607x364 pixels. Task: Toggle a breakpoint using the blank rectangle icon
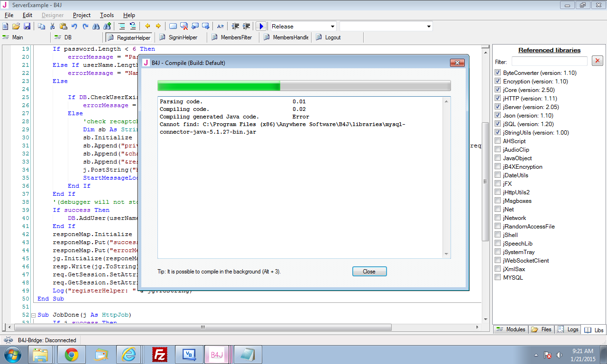[x=173, y=27]
